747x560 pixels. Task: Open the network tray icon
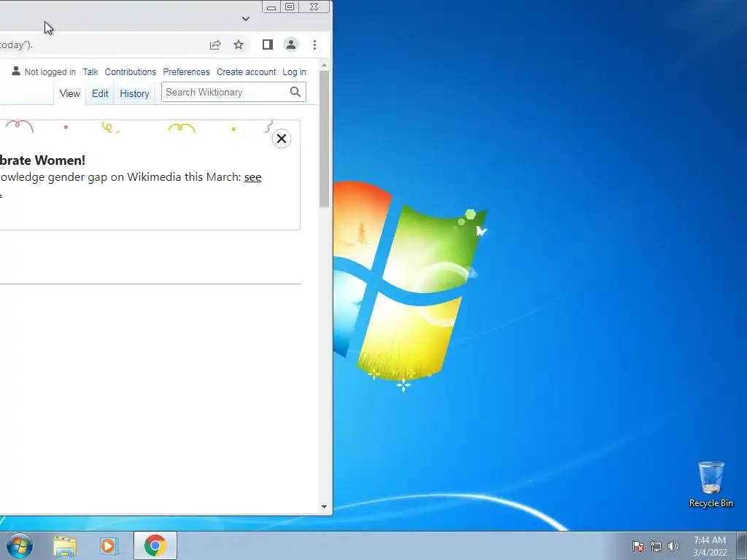[656, 546]
